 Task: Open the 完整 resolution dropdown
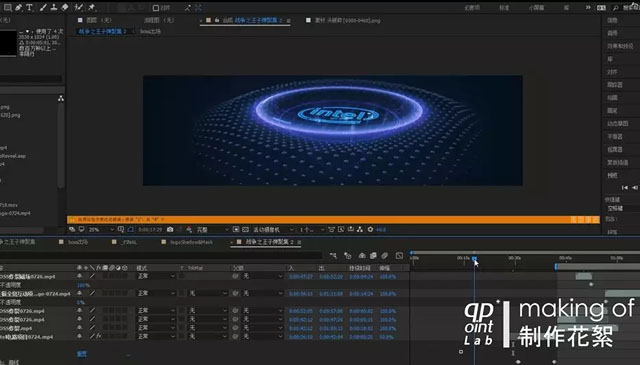[x=212, y=229]
